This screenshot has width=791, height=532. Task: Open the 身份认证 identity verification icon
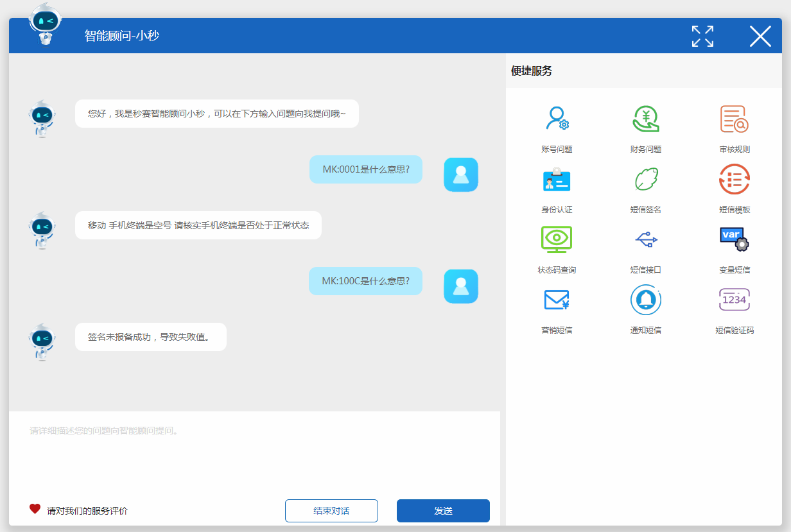(x=557, y=180)
